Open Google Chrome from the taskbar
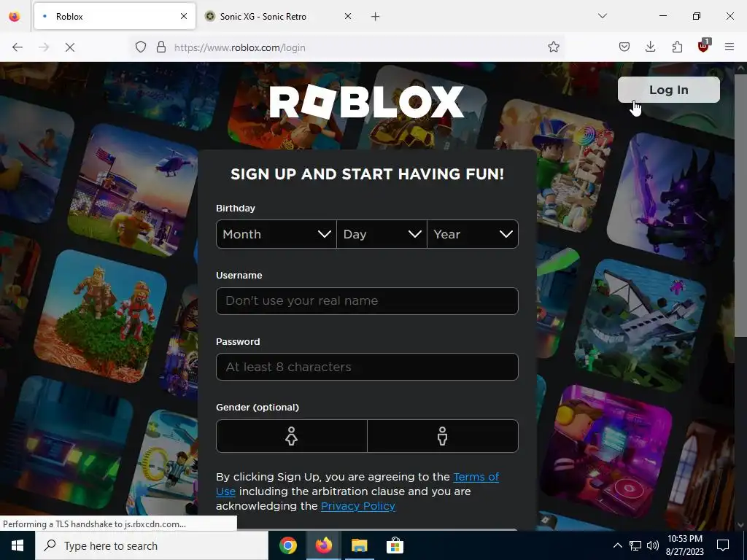Viewport: 747px width, 560px height. [287, 545]
